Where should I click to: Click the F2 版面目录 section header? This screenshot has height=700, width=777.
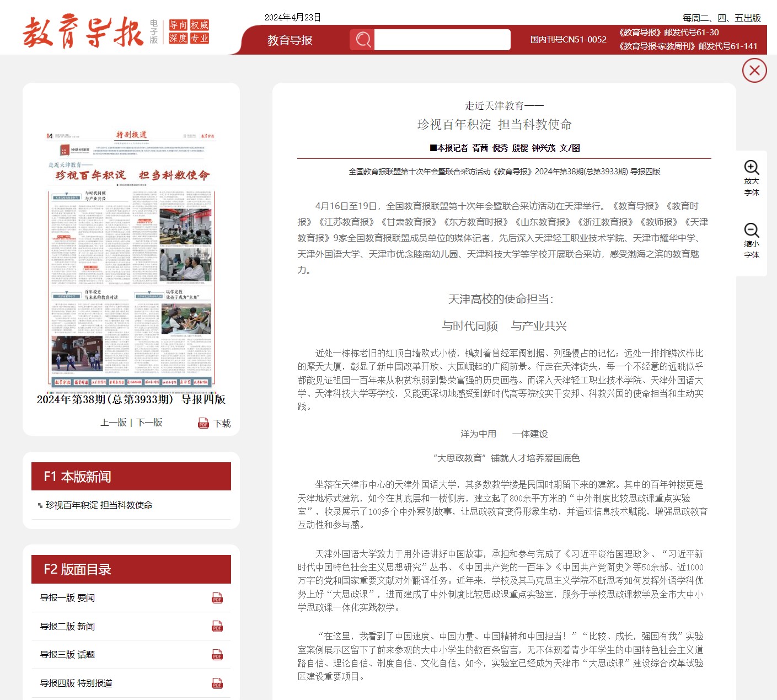(131, 569)
